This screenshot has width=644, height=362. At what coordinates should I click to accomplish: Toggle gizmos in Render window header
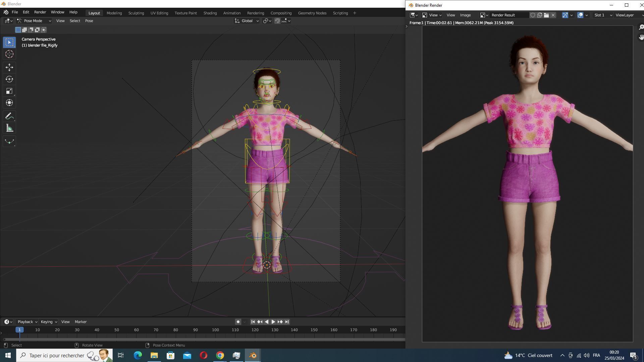tap(565, 15)
